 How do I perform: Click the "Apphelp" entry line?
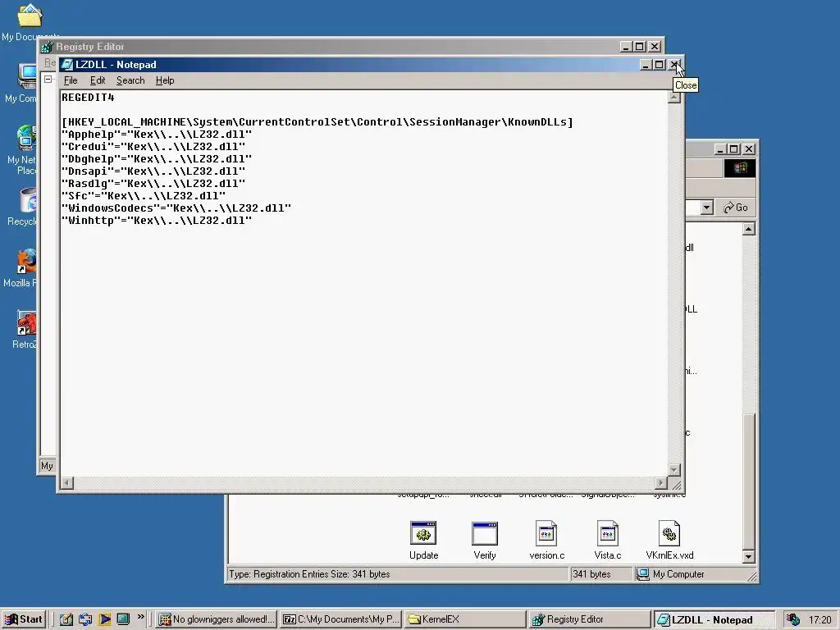pyautogui.click(x=157, y=135)
